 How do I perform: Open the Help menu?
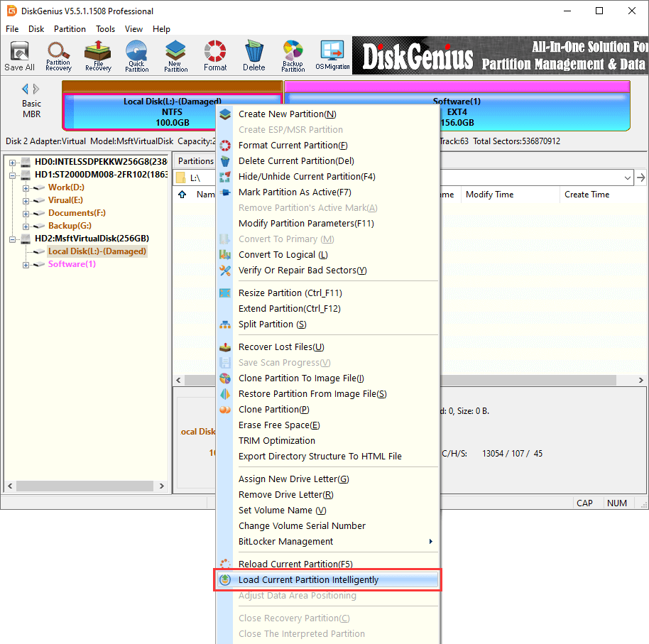(x=161, y=29)
